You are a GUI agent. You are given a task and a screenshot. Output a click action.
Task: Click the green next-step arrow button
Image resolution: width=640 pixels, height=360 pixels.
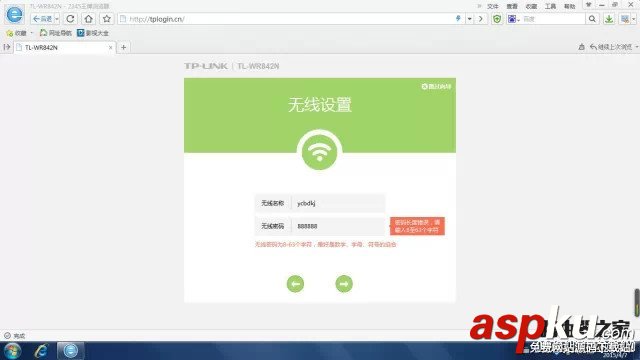click(344, 284)
